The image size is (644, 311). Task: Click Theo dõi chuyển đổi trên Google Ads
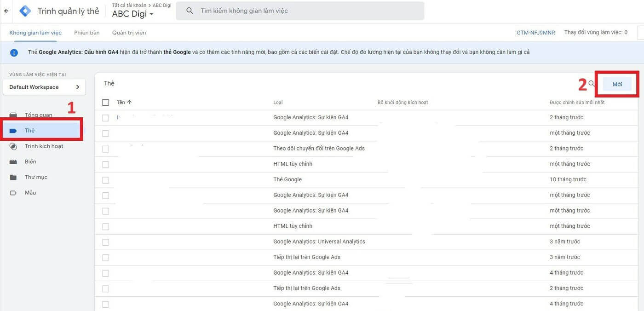coord(319,149)
